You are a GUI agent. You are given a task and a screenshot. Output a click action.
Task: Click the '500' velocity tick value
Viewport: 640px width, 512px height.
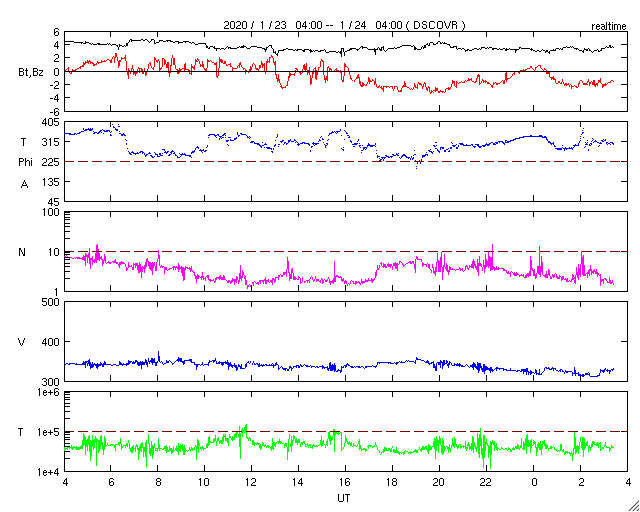click(51, 302)
